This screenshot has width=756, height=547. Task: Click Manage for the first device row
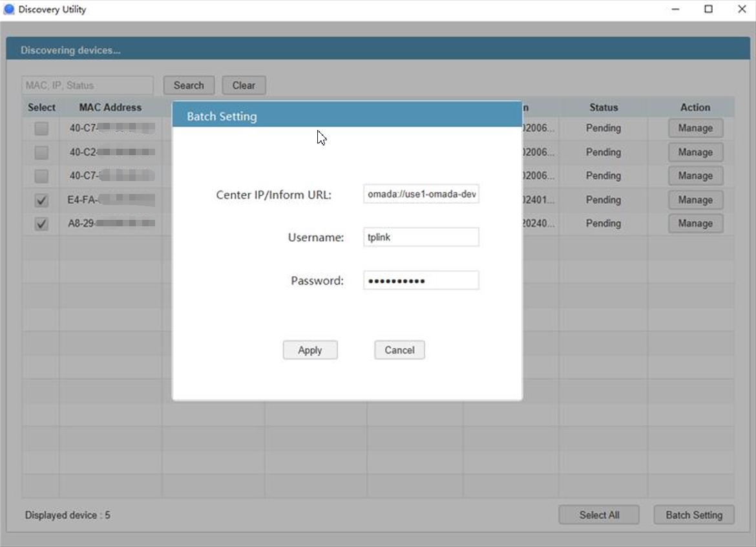[695, 128]
